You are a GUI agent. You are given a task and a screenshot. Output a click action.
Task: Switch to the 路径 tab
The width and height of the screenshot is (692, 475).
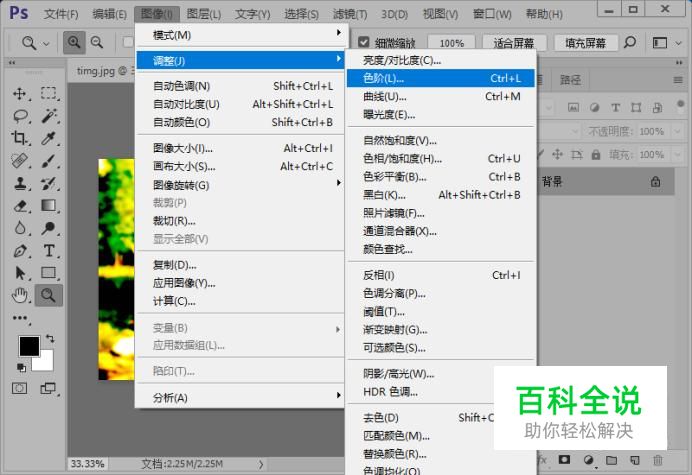[570, 80]
